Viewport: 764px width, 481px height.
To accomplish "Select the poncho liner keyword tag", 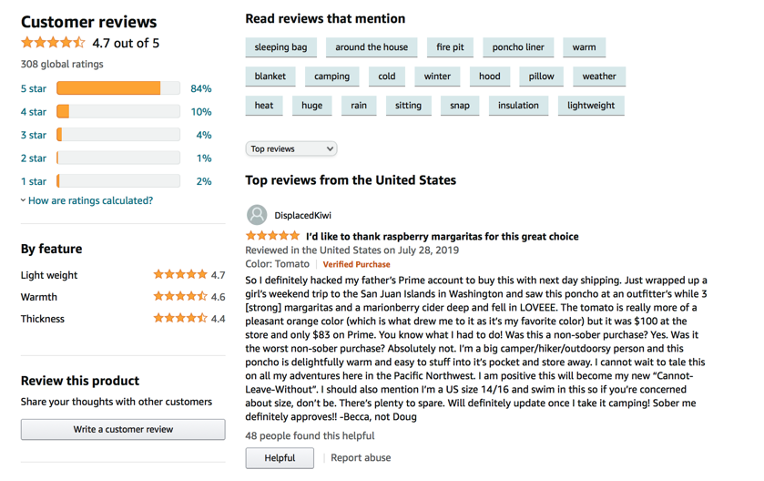I will 518,47.
